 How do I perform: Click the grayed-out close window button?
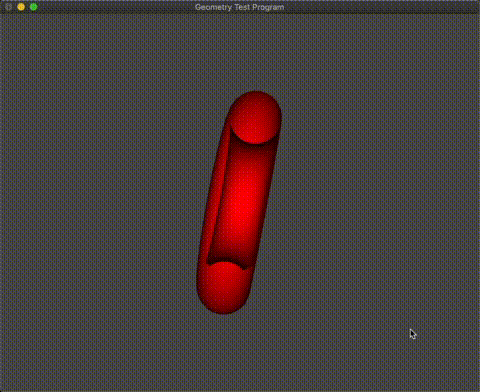coord(9,7)
